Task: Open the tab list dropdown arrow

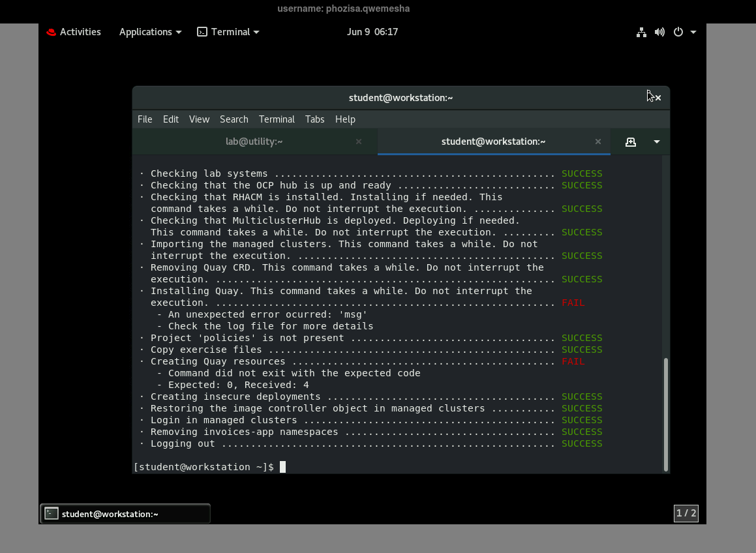Action: coord(656,142)
